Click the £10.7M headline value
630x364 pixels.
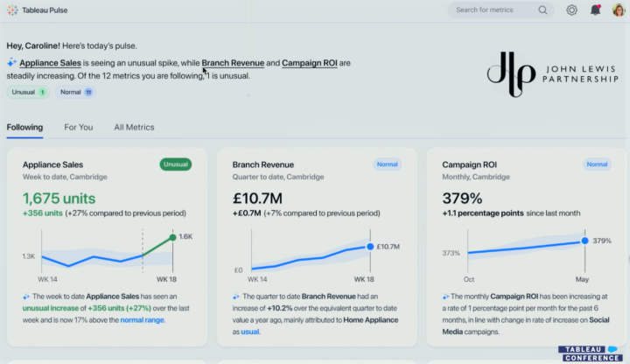coord(257,199)
